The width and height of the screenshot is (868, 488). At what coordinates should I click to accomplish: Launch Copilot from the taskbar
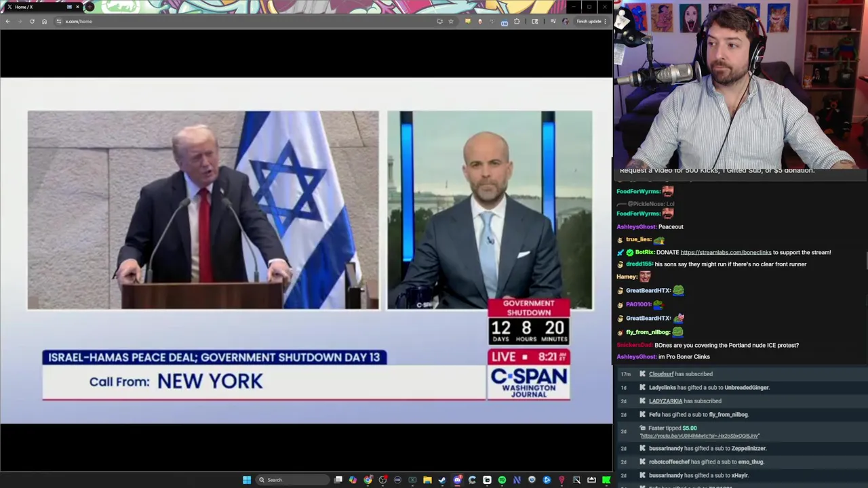click(x=353, y=480)
